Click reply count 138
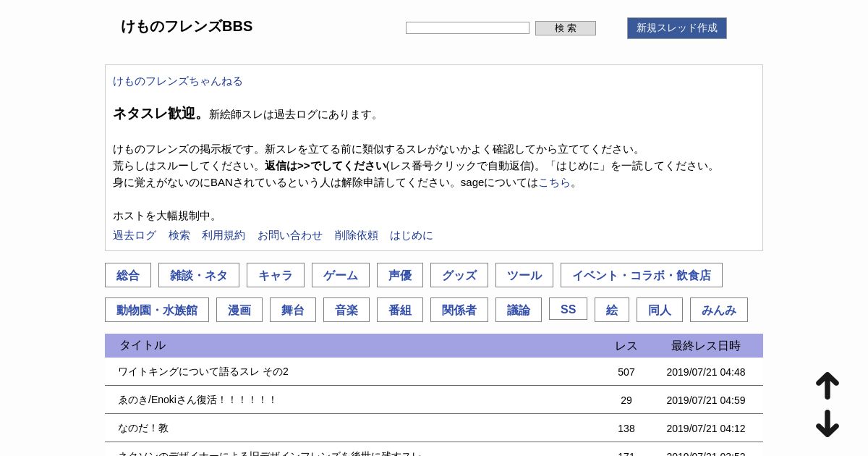Viewport: 868px width, 456px height. pos(626,428)
